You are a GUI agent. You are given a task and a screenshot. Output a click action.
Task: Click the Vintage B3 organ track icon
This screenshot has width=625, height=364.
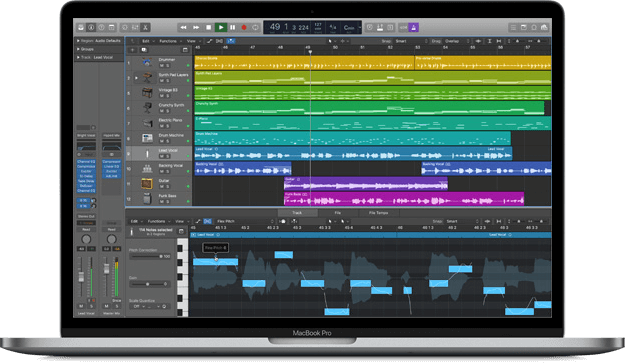coord(147,92)
